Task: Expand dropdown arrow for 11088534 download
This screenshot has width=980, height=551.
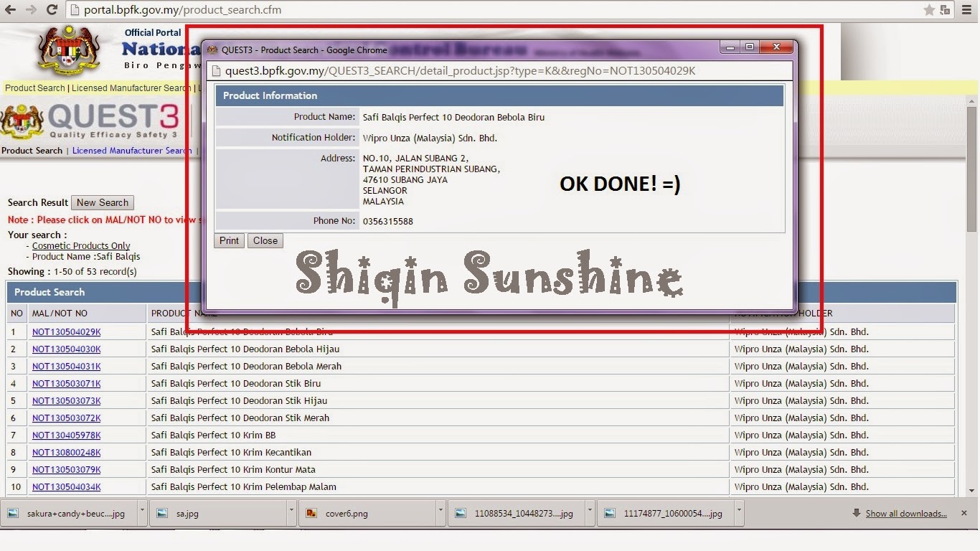Action: pyautogui.click(x=590, y=514)
